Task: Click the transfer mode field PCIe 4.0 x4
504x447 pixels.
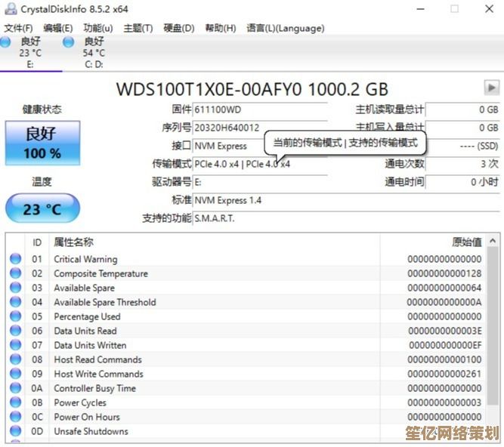Action: pos(260,164)
